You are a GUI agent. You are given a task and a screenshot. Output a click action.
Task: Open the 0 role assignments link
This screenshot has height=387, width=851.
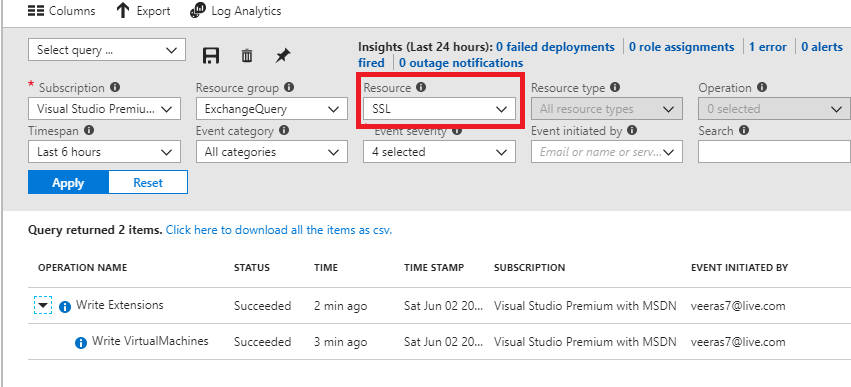pyautogui.click(x=682, y=47)
